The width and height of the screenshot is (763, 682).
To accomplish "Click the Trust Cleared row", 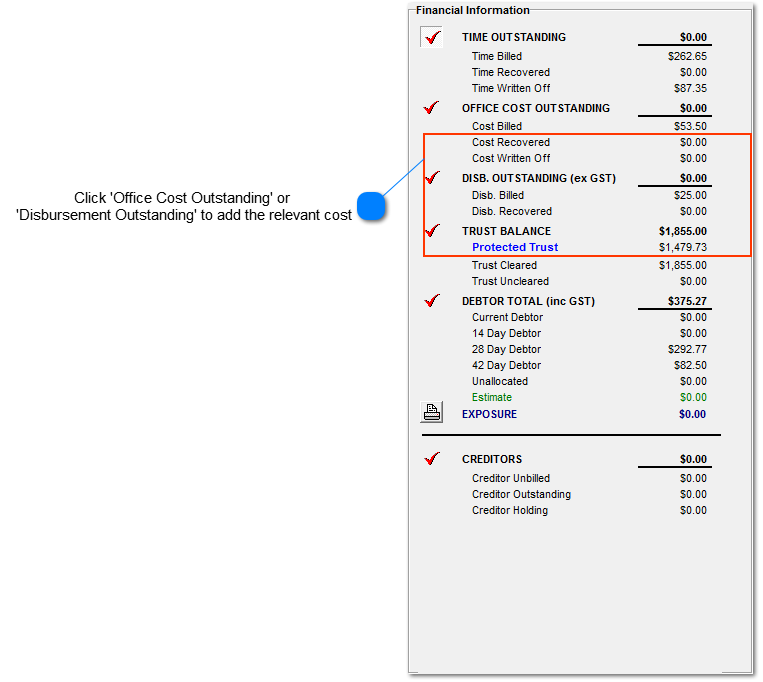I will [504, 265].
